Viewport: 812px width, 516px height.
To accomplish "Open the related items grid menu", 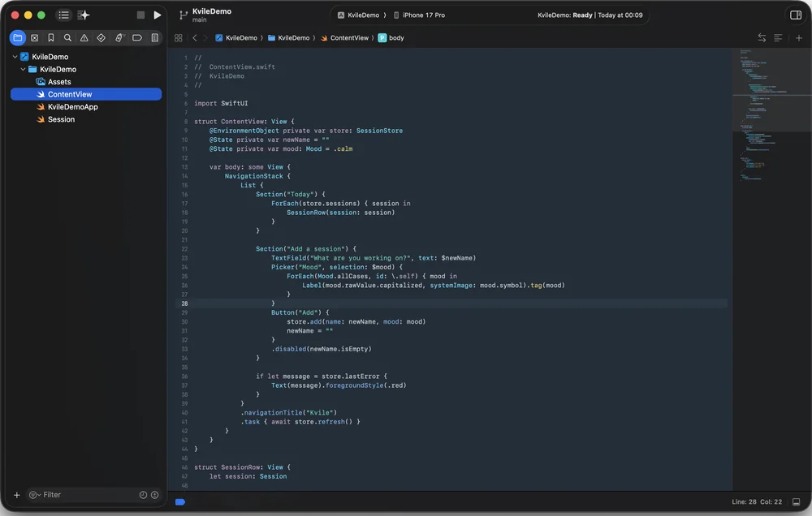I will [178, 38].
